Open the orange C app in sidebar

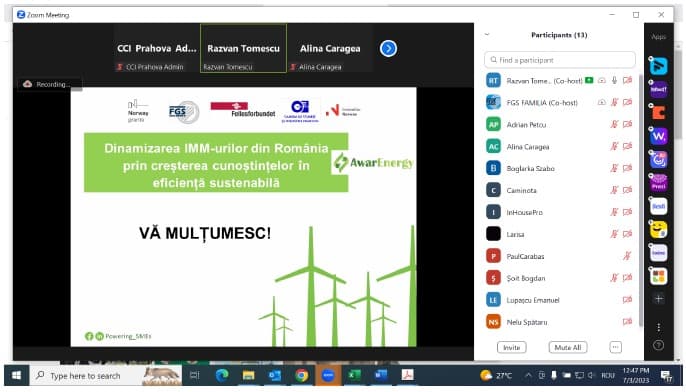click(x=658, y=112)
